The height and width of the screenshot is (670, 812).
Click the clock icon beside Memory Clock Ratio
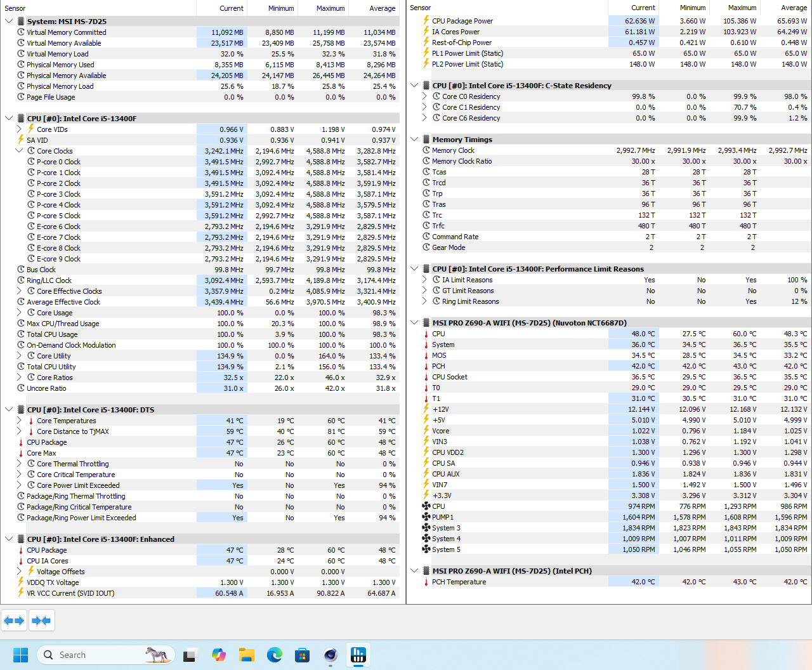[426, 161]
